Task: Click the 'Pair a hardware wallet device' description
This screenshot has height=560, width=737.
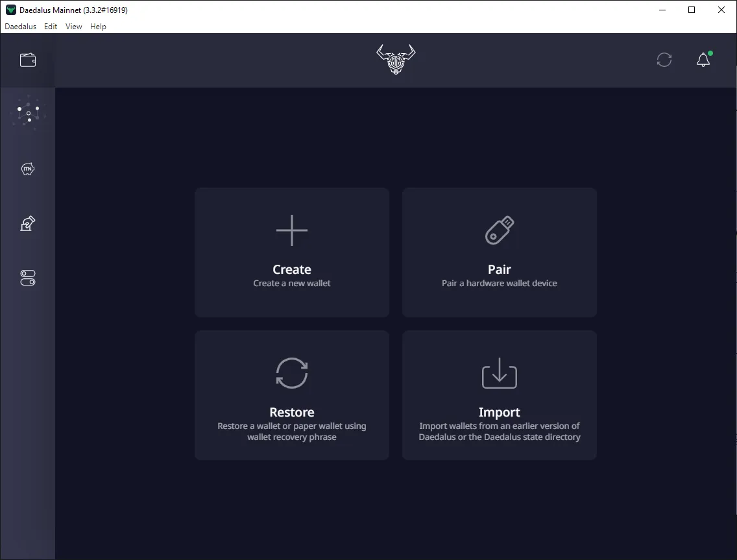Action: (x=499, y=283)
